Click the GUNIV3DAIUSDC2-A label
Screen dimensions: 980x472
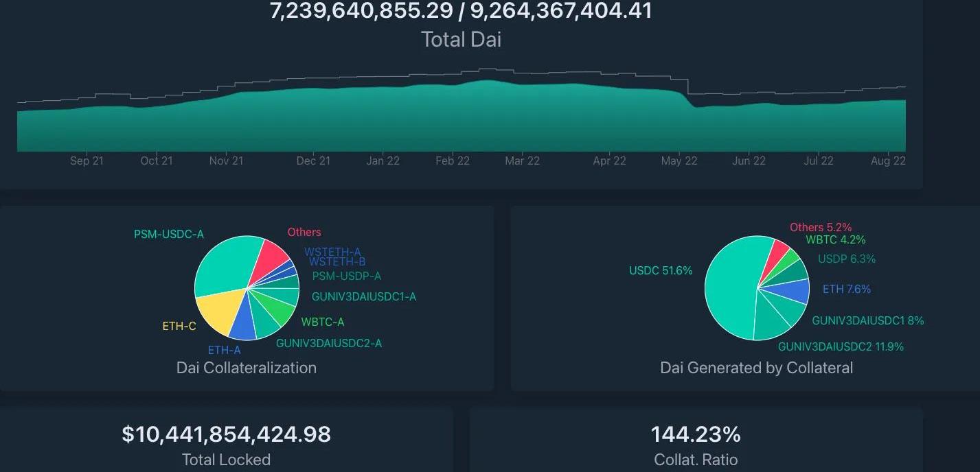328,343
